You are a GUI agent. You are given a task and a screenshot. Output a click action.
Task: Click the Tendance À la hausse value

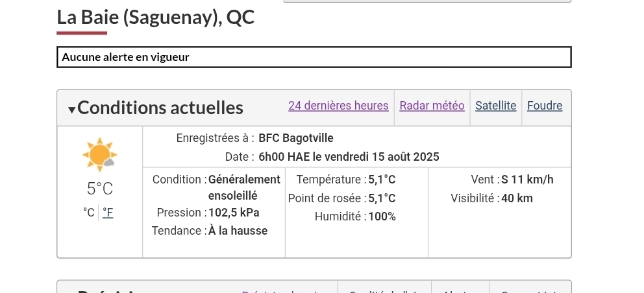(x=238, y=231)
